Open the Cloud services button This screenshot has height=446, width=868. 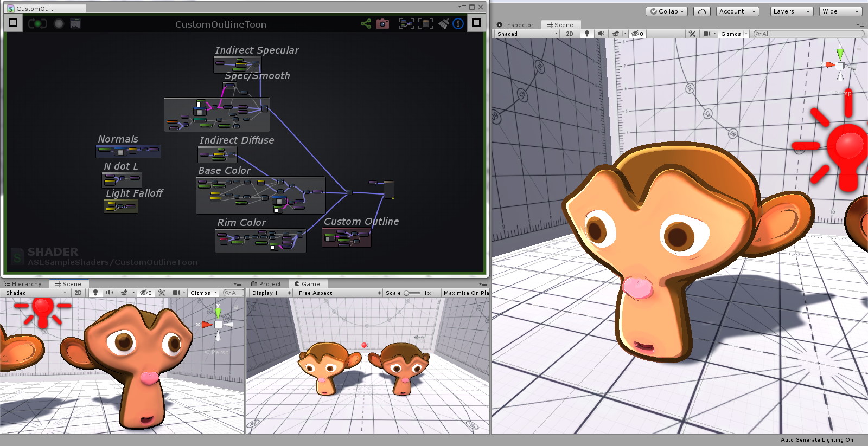pos(702,11)
